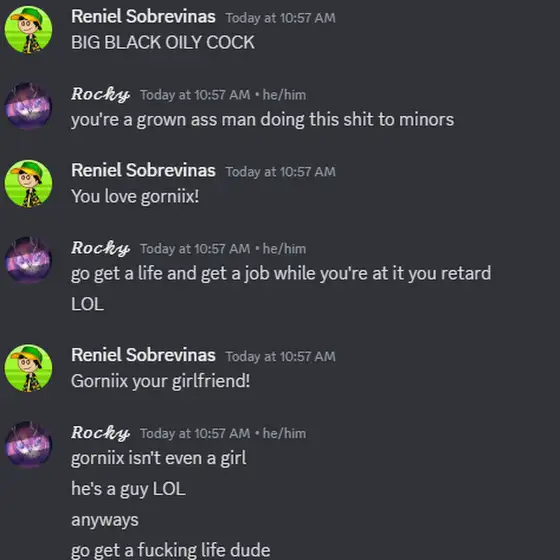The height and width of the screenshot is (560, 560).
Task: Open Reniel Sobrevinas username on first message
Action: pyautogui.click(x=143, y=16)
